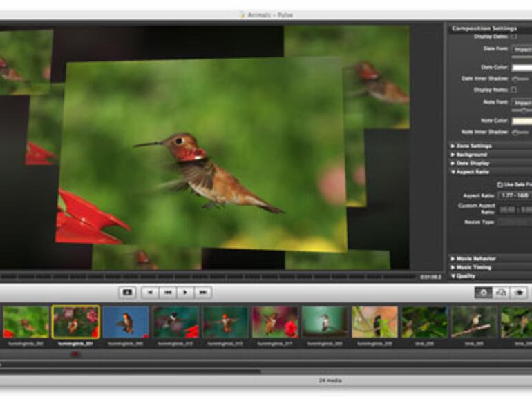
Task: Open the Resize Type dropdown
Action: [515, 222]
